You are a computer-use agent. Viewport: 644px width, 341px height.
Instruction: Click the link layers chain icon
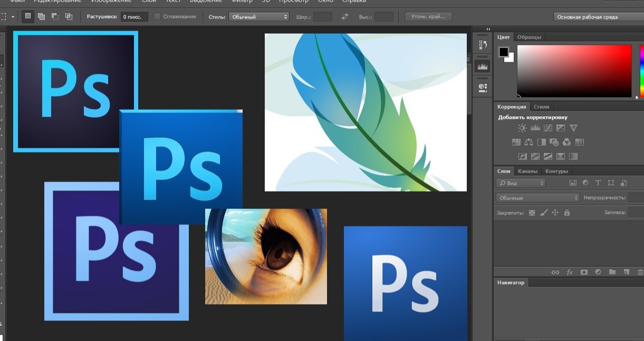point(555,272)
